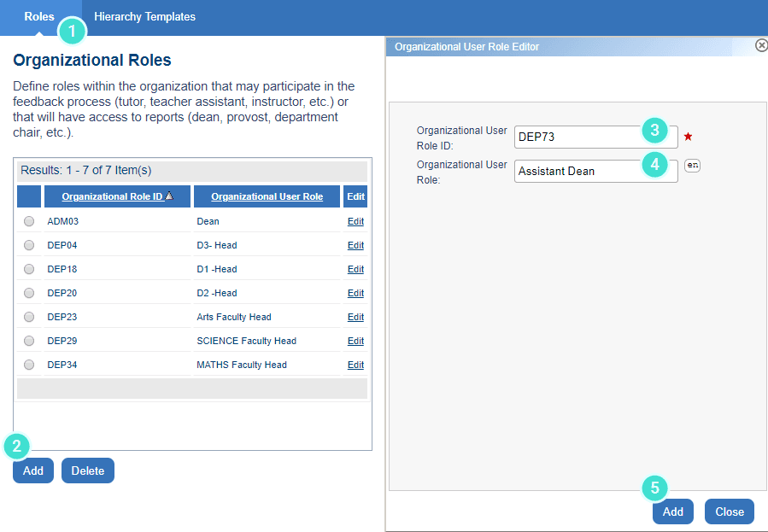
Task: Switch to the Roles tab
Action: pyautogui.click(x=39, y=16)
